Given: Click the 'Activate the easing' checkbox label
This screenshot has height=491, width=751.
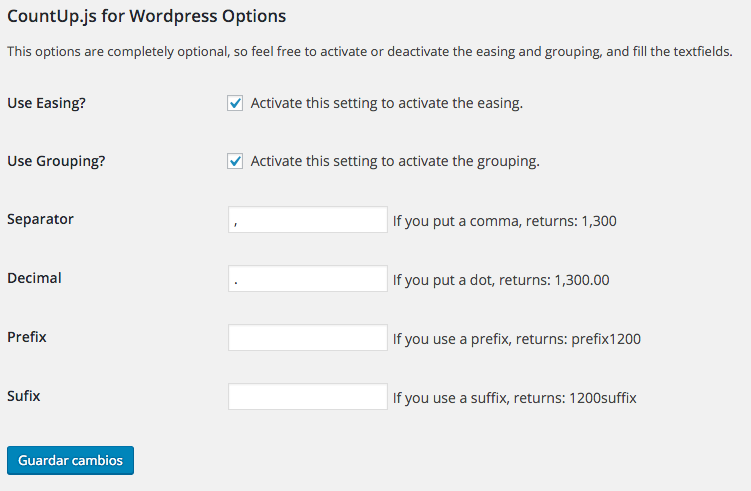Looking at the screenshot, I should 387,103.
